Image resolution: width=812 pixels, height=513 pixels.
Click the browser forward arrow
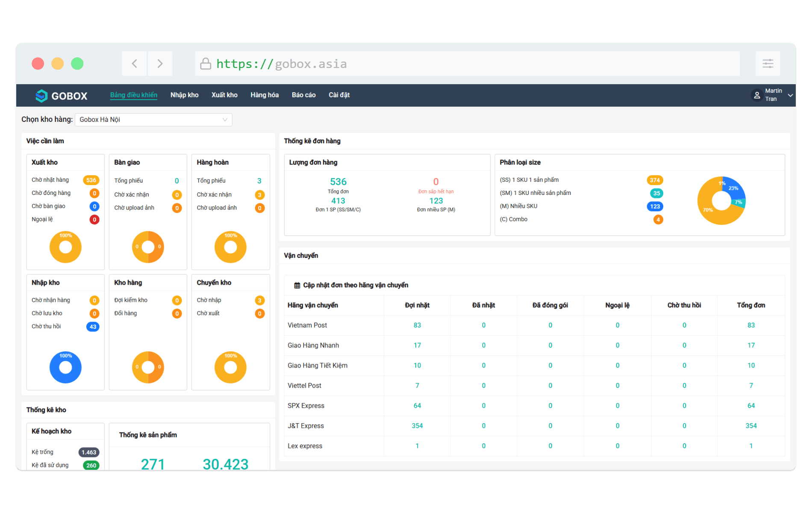(x=160, y=64)
